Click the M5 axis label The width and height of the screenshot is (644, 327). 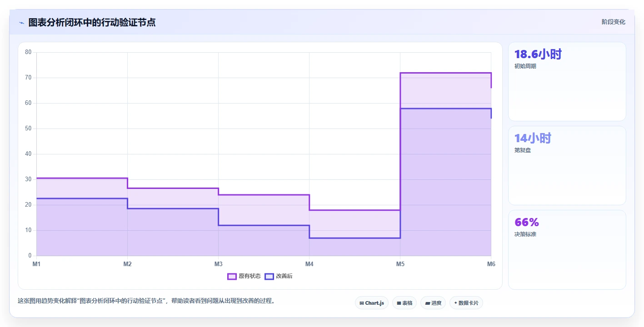[400, 264]
